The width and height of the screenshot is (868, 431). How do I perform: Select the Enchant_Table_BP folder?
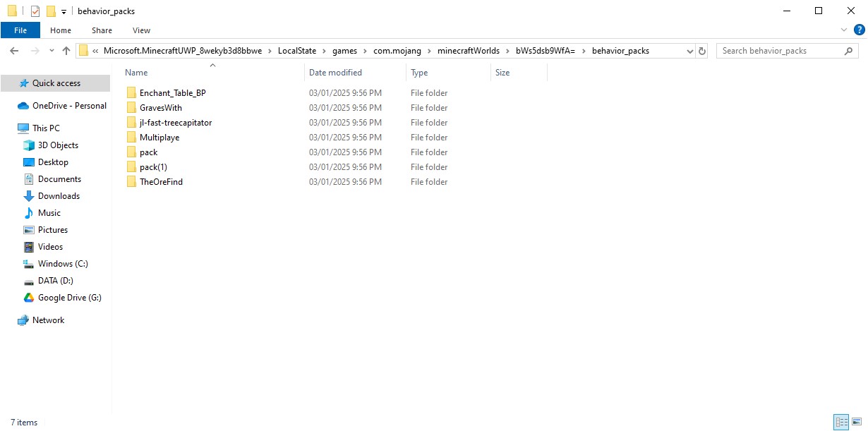click(172, 93)
